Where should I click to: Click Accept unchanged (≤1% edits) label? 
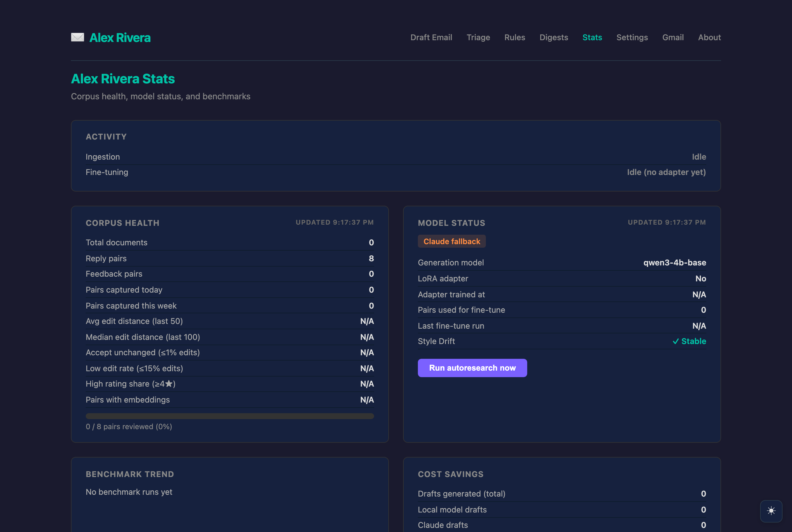point(142,353)
